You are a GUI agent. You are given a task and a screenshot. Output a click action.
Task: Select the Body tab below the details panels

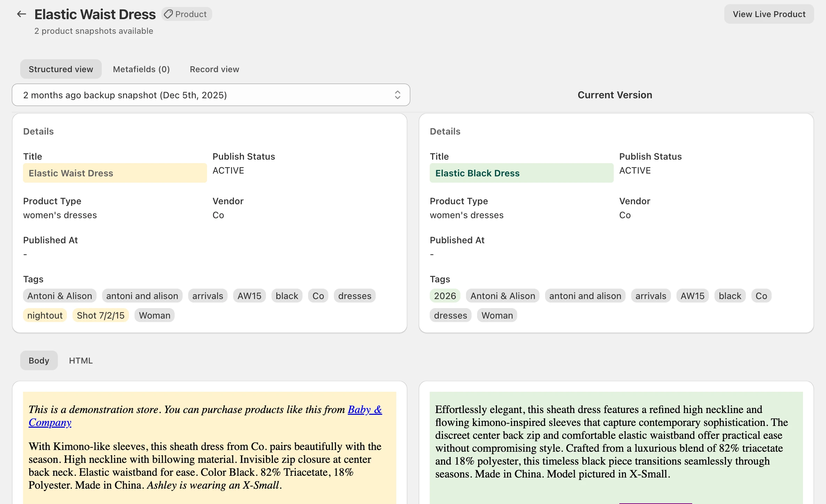(x=39, y=360)
